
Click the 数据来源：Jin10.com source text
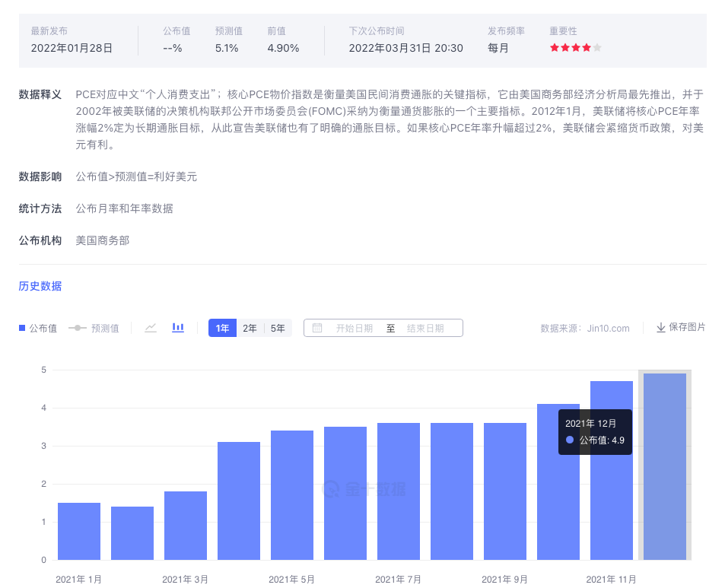(x=585, y=328)
